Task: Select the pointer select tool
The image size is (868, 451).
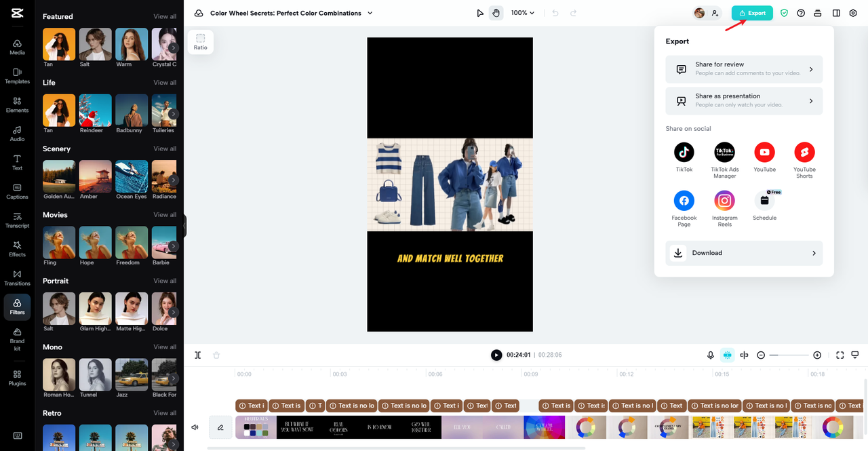Action: (x=480, y=13)
